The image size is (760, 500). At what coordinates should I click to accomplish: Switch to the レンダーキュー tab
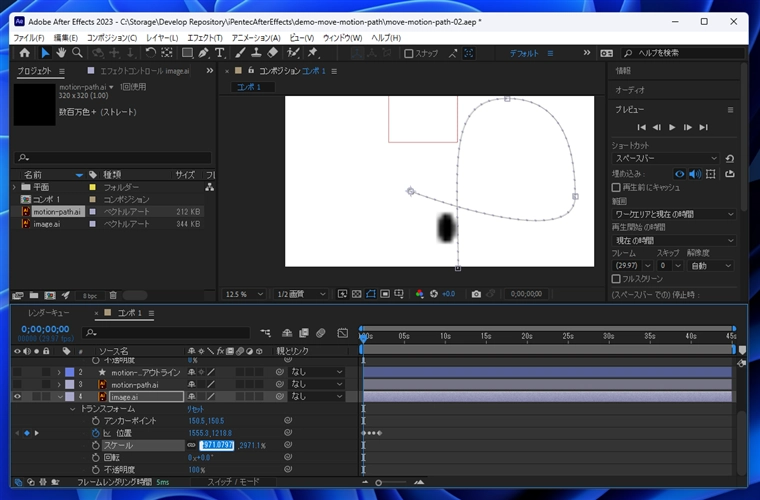[x=48, y=313]
